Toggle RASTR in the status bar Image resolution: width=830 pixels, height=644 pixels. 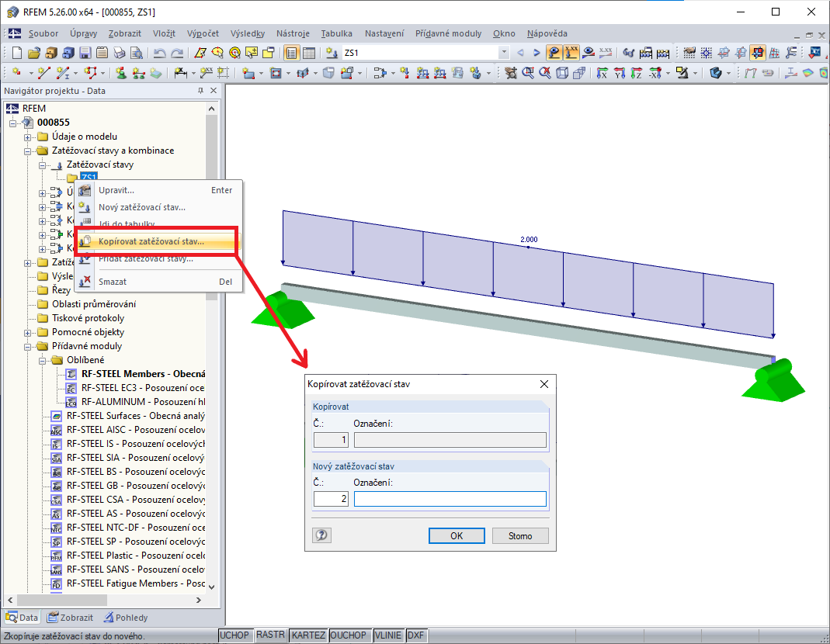(x=270, y=635)
